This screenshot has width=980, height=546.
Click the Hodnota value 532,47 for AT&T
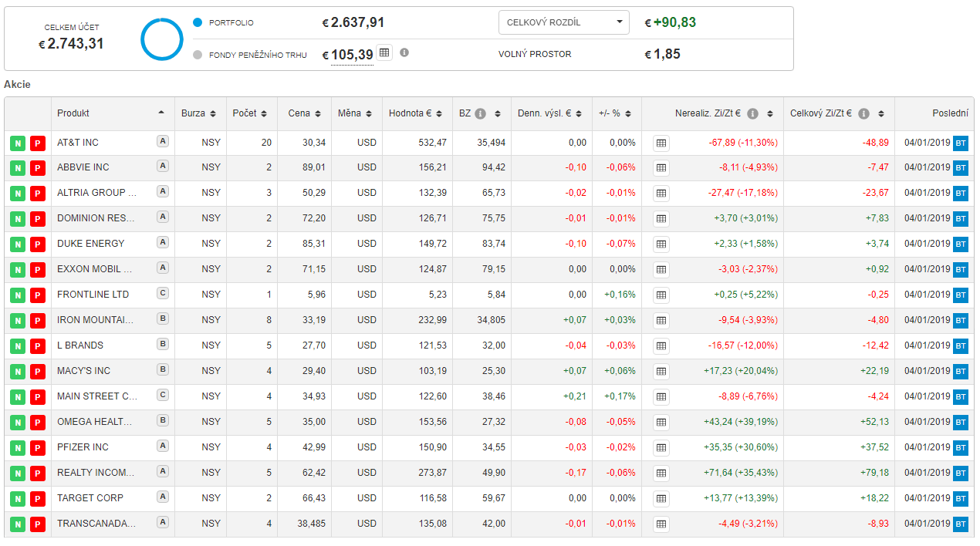[432, 143]
